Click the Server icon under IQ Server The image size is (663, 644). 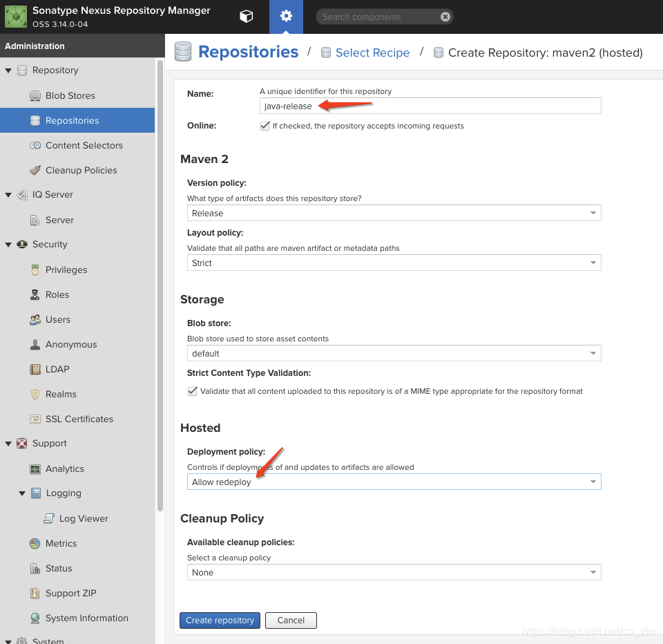[x=35, y=220]
